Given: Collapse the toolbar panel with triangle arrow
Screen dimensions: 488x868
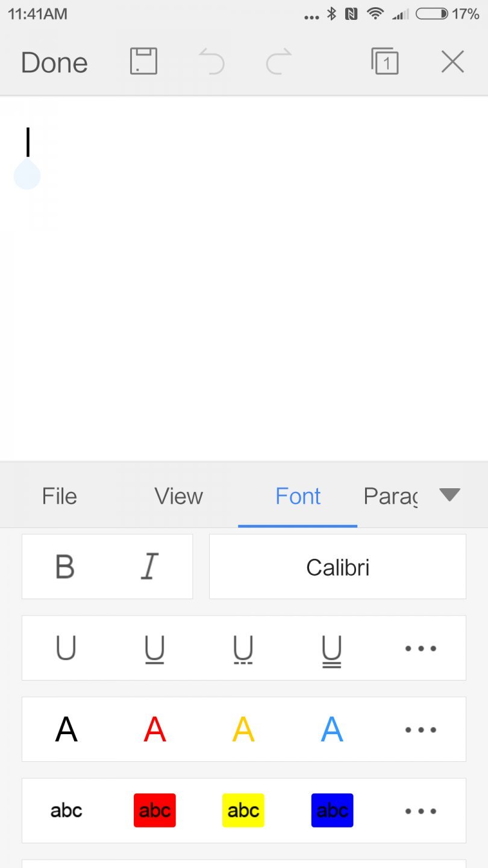Looking at the screenshot, I should [449, 495].
